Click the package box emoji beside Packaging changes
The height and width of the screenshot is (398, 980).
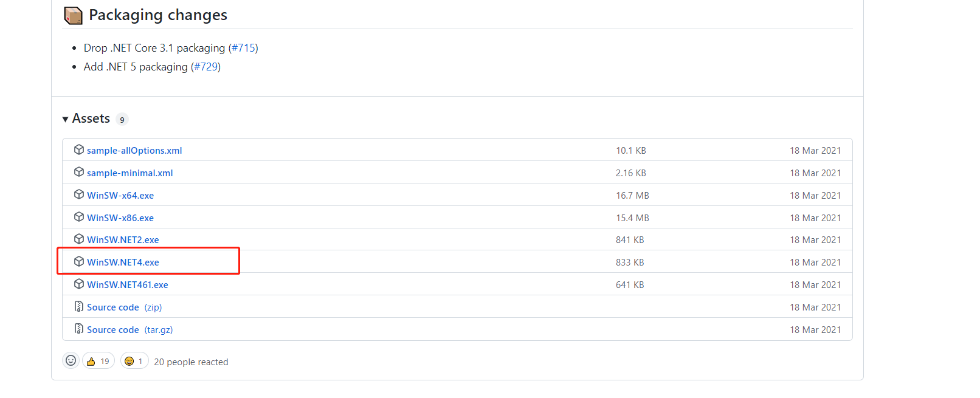[74, 15]
